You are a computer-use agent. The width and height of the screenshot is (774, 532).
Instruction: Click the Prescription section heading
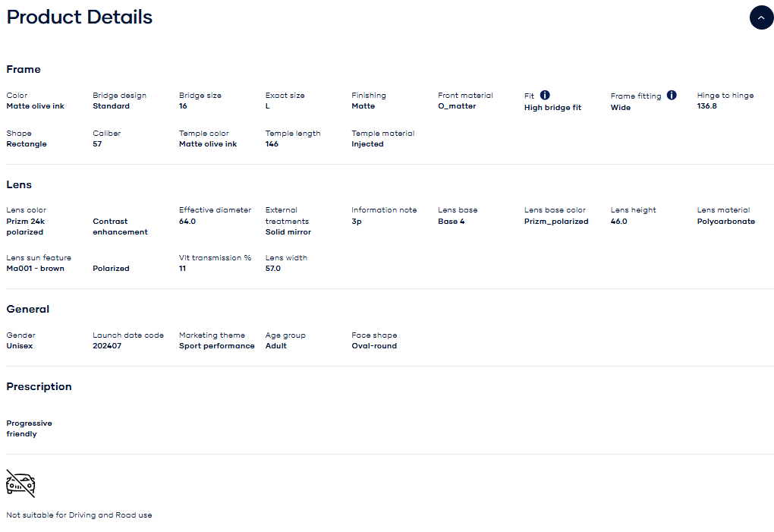click(x=39, y=386)
